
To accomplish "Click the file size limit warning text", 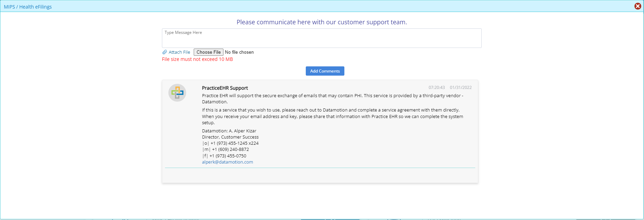I will coord(197,59).
